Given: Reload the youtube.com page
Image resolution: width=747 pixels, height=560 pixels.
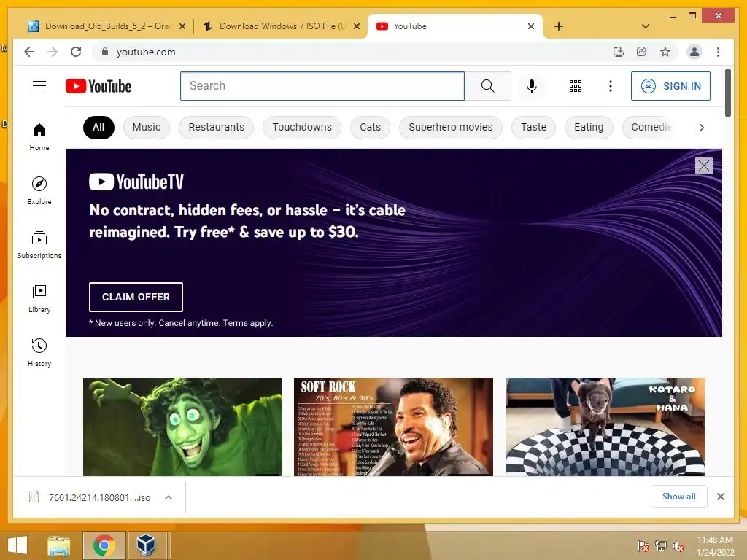Looking at the screenshot, I should [x=76, y=52].
